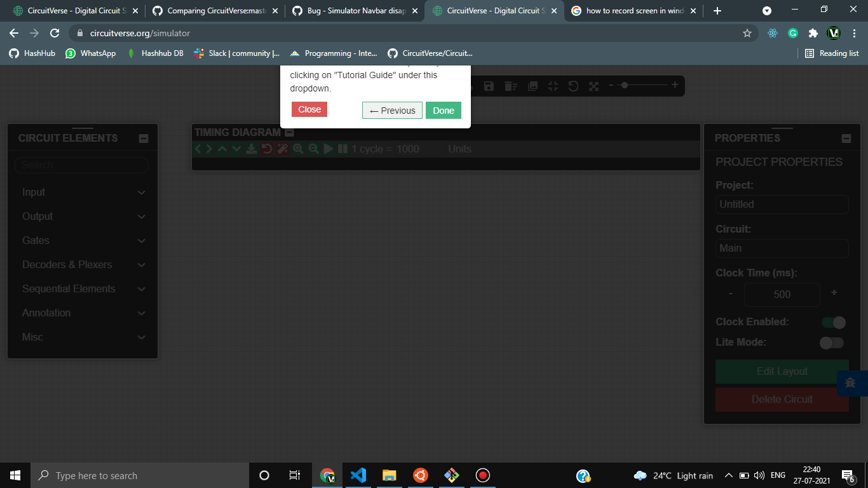Expand the Gates category
Screen dimensions: 868x488
(x=83, y=241)
